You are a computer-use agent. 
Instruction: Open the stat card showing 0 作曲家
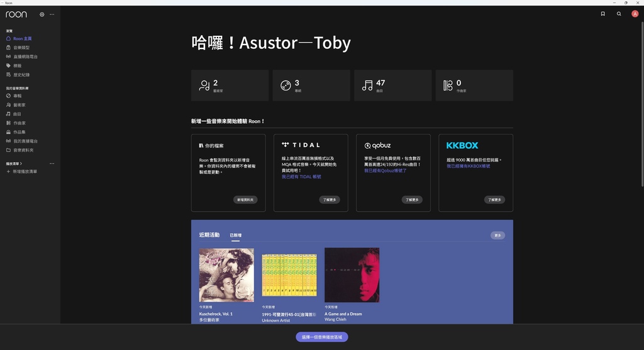[x=474, y=85]
